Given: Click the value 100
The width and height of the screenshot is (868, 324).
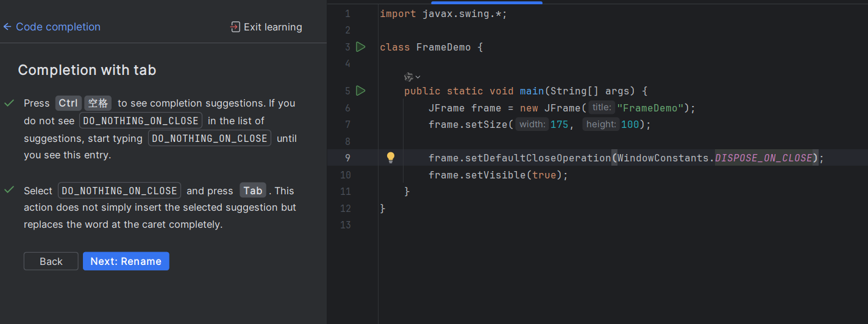Looking at the screenshot, I should 630,124.
